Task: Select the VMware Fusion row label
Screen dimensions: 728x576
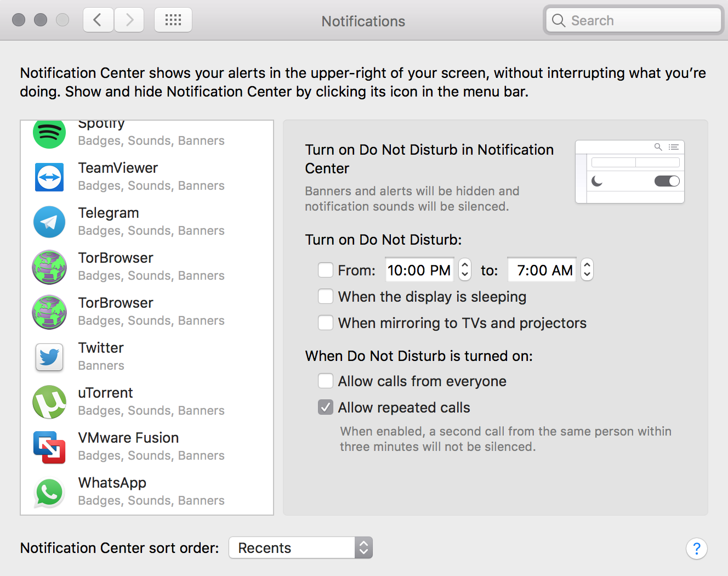Action: tap(128, 438)
